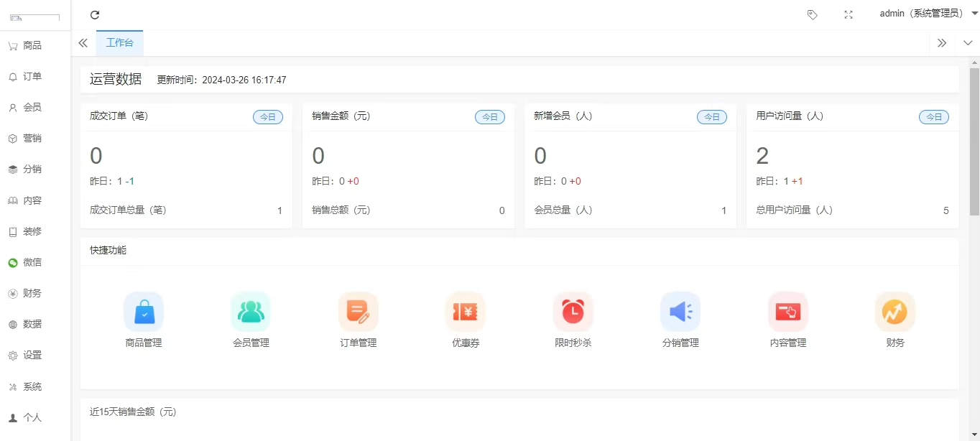Expand the tab options chevron

(968, 43)
